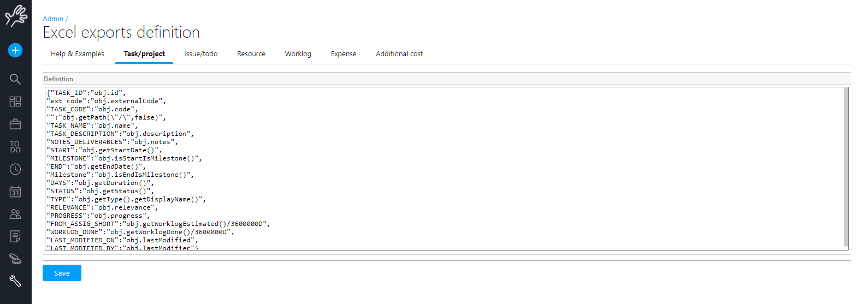Click the blue plus add button
Viewport: 868px width, 304px height.
coord(15,50)
